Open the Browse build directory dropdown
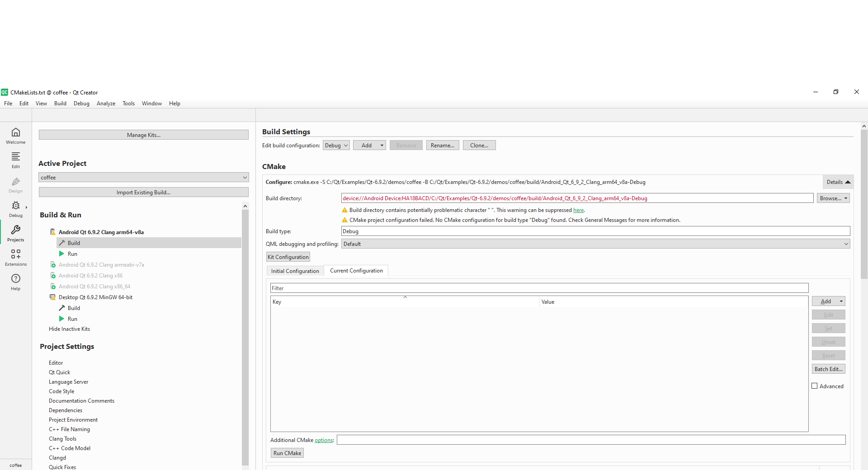 tap(833, 198)
